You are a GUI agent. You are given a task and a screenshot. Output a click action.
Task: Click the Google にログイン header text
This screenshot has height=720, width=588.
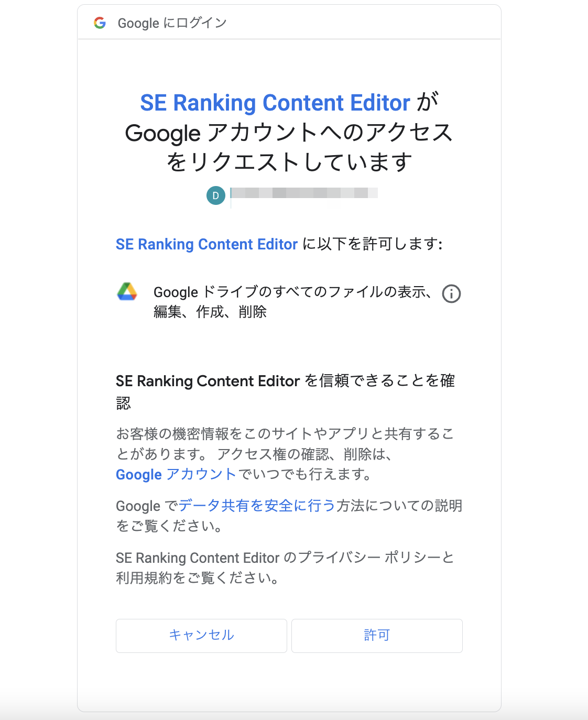click(172, 23)
